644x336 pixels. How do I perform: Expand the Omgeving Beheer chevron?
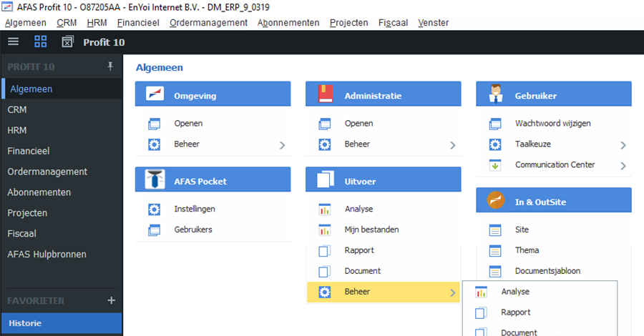[282, 145]
